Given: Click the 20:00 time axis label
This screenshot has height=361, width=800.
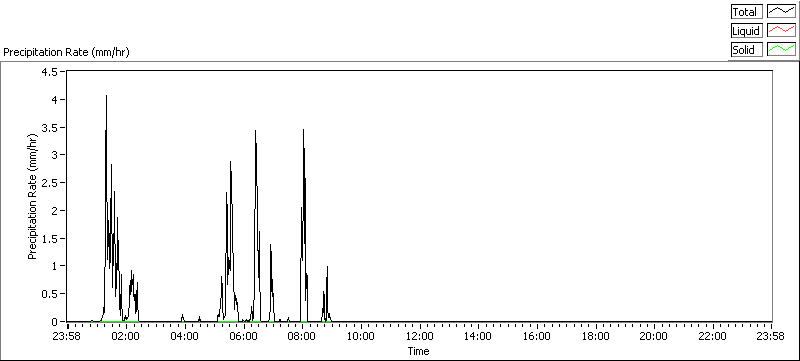Looking at the screenshot, I should 654,336.
